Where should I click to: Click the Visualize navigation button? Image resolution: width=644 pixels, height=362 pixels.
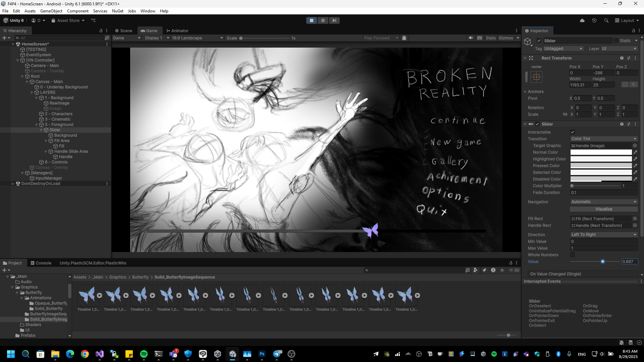pyautogui.click(x=603, y=209)
